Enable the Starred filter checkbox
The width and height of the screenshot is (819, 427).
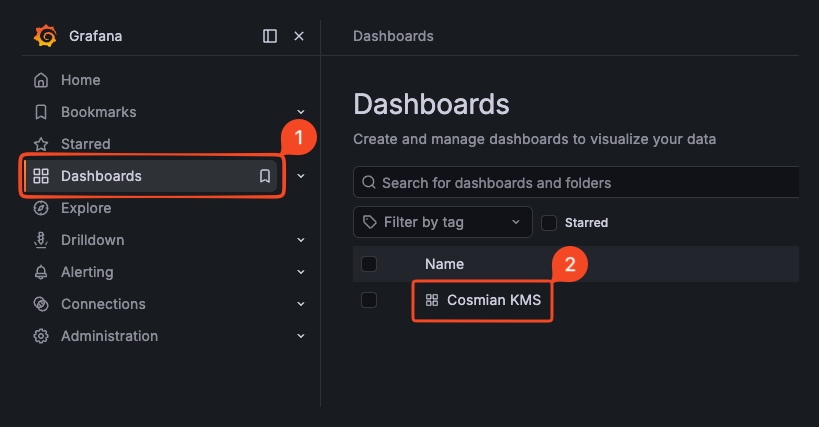point(549,222)
